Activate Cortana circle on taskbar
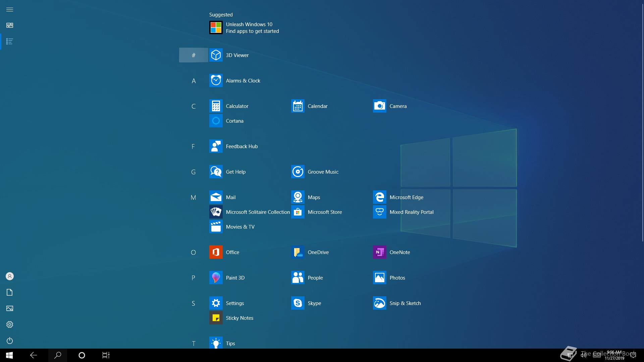 [82, 355]
